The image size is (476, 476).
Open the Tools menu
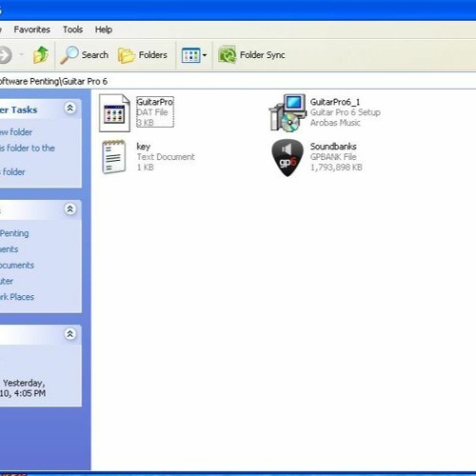[72, 30]
